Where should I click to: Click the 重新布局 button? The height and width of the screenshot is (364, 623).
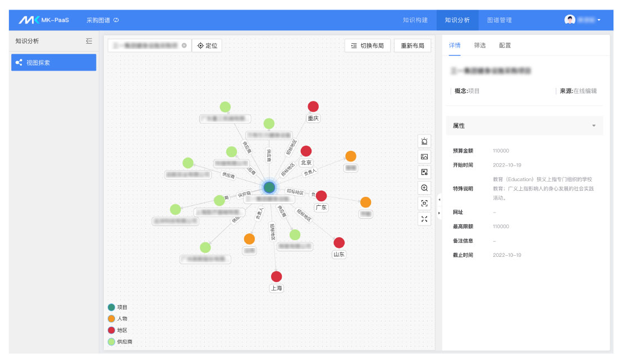pos(412,45)
